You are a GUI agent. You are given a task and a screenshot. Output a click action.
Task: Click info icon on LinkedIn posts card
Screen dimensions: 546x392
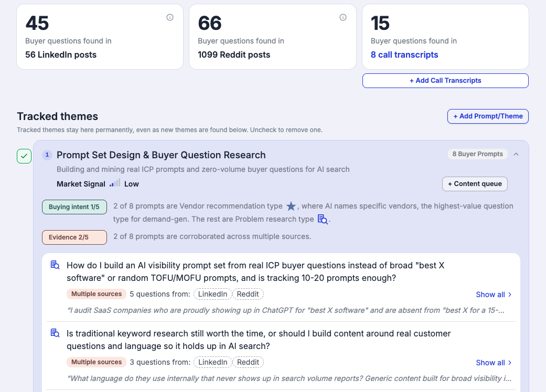[x=170, y=17]
